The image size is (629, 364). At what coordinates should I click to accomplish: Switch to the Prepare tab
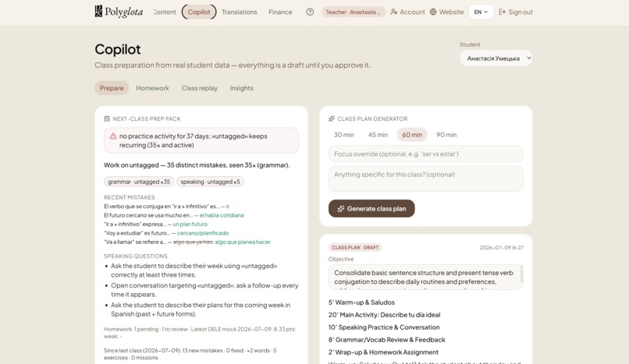coord(112,88)
